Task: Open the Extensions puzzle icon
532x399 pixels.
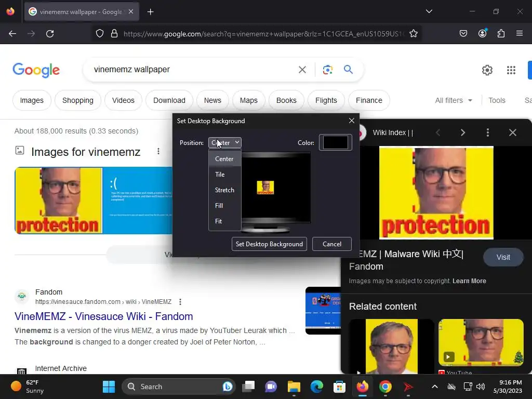Action: tap(501, 34)
